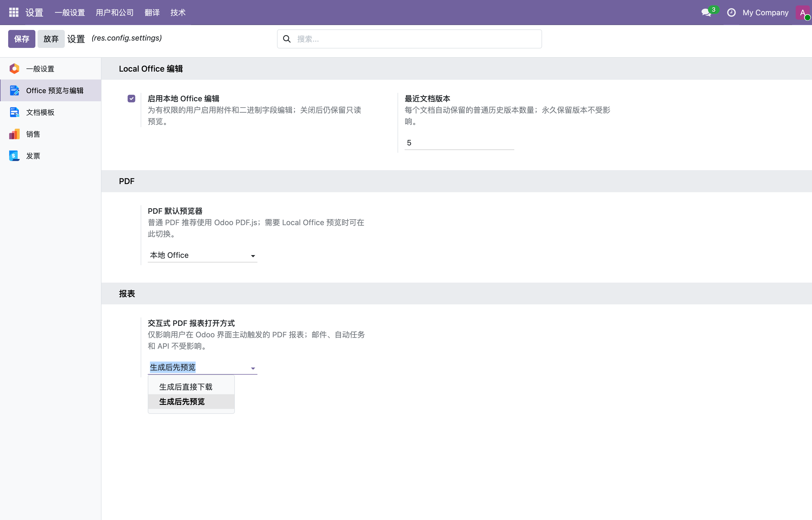Switch company via My Company

[765, 13]
